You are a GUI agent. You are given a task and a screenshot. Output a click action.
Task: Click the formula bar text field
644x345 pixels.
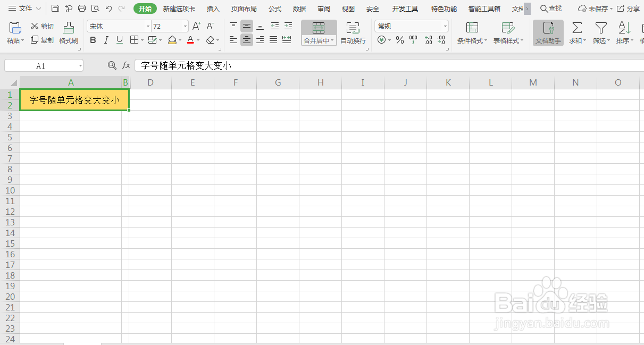click(389, 65)
